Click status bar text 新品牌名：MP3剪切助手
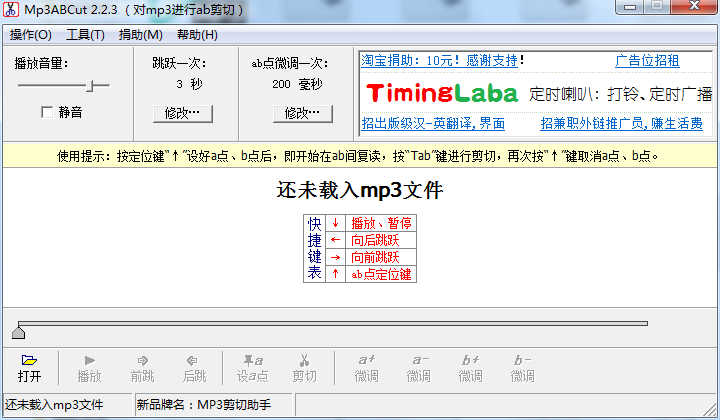 click(x=204, y=405)
